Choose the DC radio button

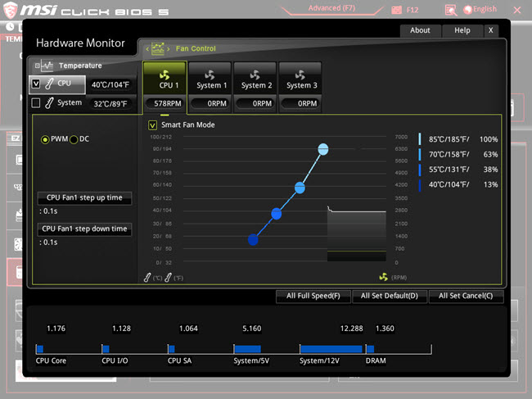[x=74, y=139]
